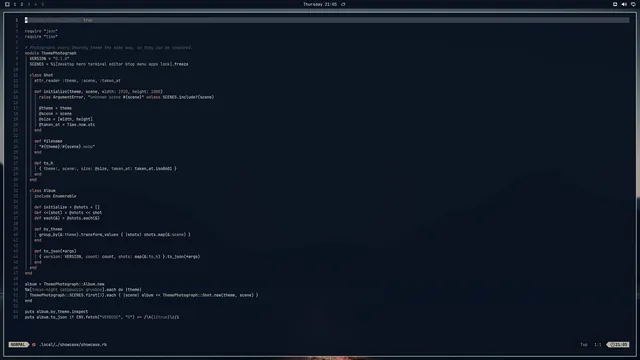Place cursor on the require "time" line
The image size is (640, 360).
tap(41, 36)
